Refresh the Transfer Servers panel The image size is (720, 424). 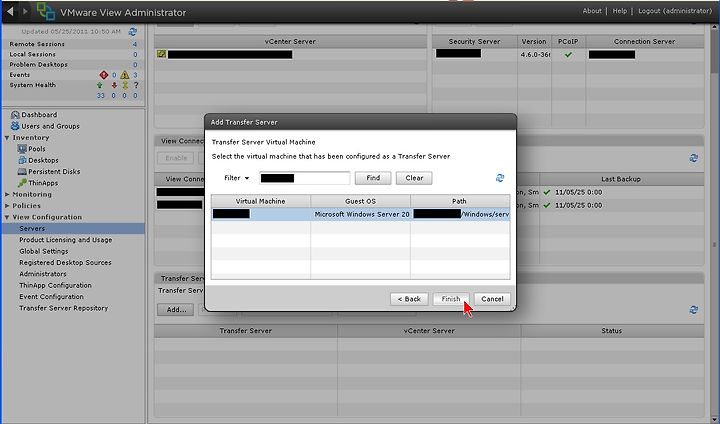693,310
